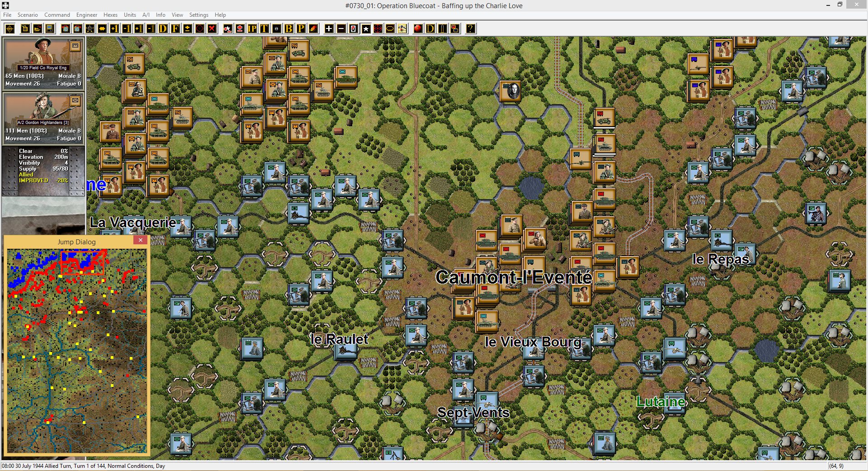Click rotate clockwise unit facing icon
This screenshot has width=868, height=471.
tap(78, 29)
